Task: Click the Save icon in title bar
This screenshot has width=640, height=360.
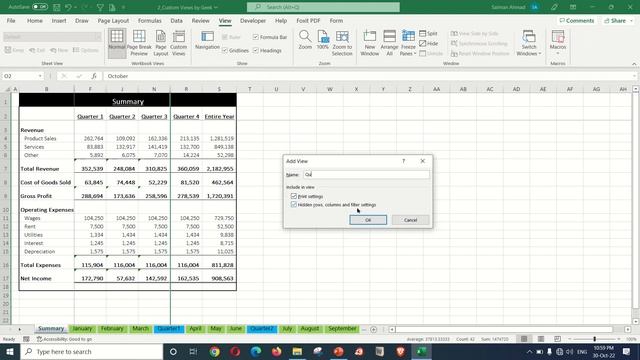Action: [57, 7]
